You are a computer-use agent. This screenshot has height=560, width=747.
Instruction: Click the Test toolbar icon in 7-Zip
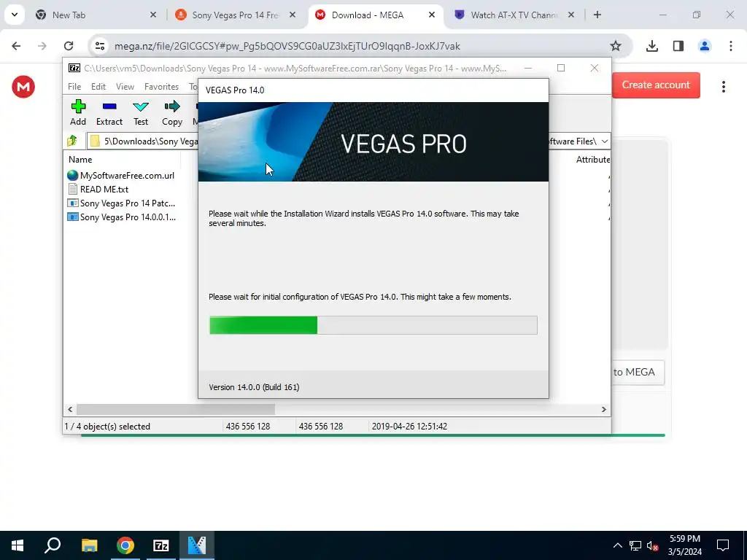[141, 113]
